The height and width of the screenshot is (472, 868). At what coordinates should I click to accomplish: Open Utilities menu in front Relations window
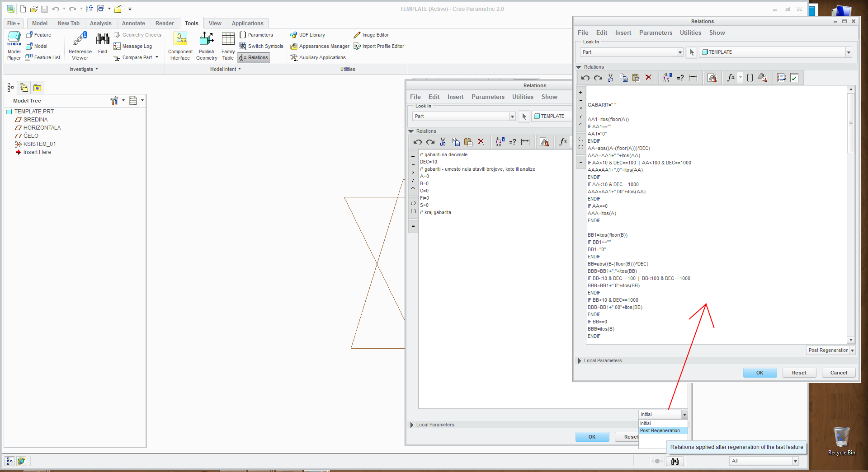[690, 33]
